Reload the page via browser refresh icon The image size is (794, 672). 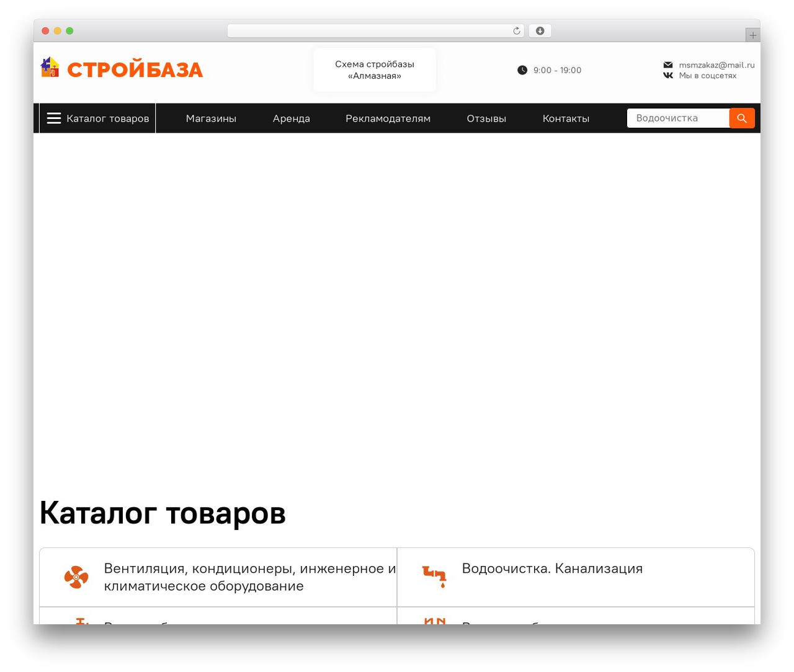[517, 31]
